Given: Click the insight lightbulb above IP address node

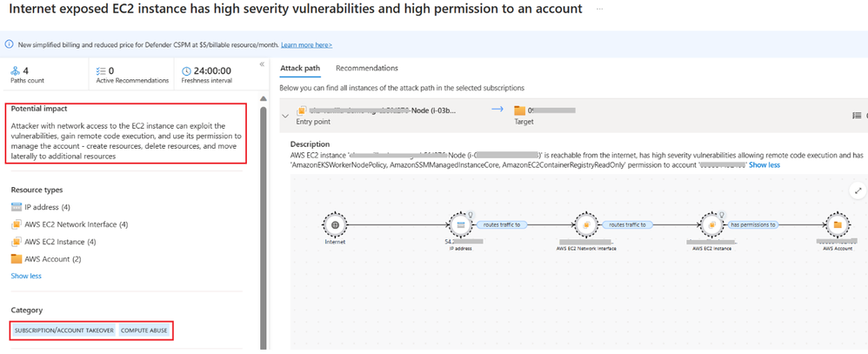Looking at the screenshot, I should (x=469, y=214).
